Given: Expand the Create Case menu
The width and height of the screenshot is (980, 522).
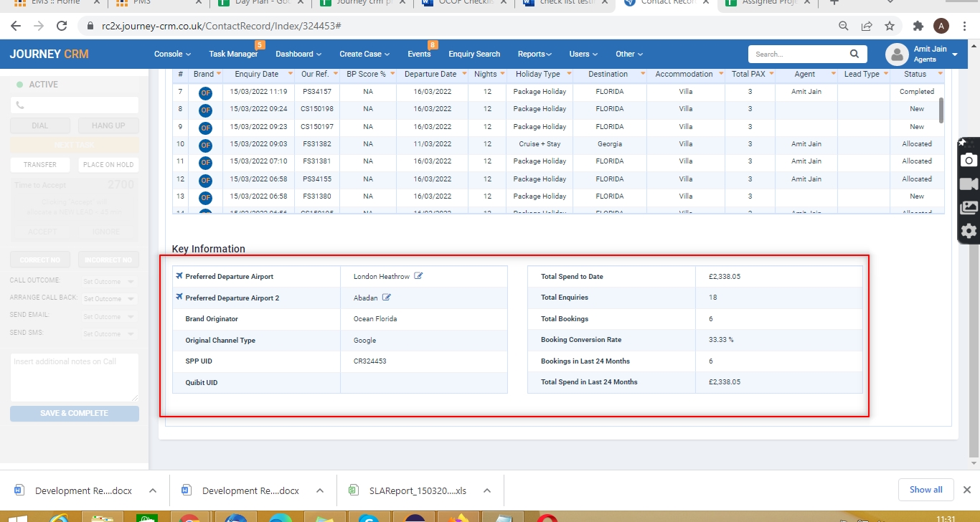Looking at the screenshot, I should click(x=364, y=54).
